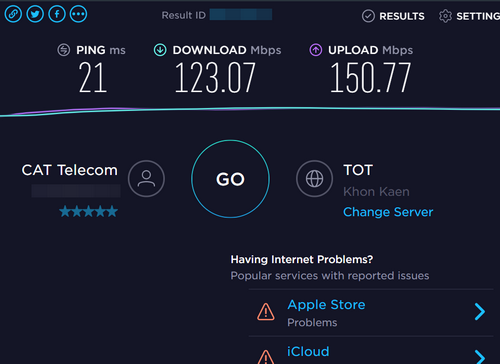Open more sharing options ellipsis icon

pos(79,14)
